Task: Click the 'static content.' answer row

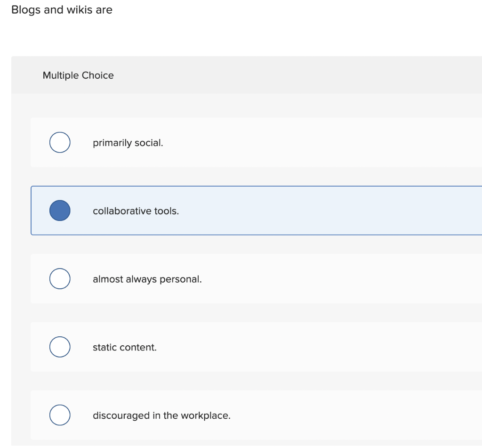Action: pyautogui.click(x=235, y=347)
